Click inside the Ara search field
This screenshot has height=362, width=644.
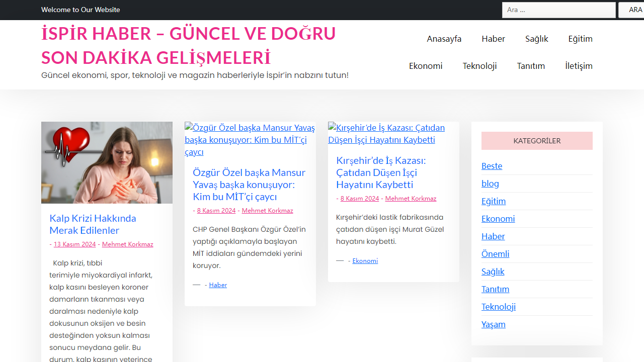pyautogui.click(x=558, y=10)
